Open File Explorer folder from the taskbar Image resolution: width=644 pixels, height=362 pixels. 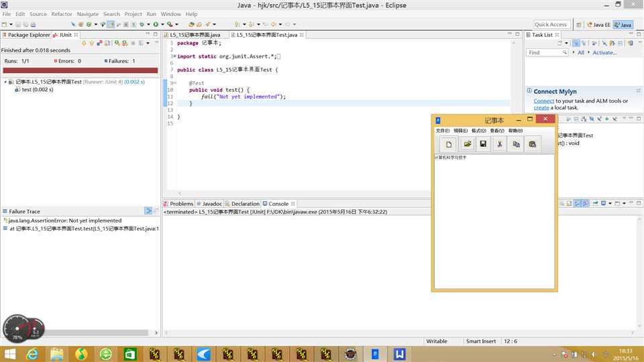56,354
